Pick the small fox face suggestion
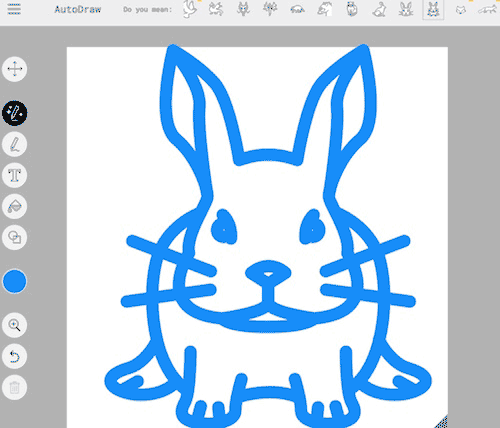 [461, 10]
